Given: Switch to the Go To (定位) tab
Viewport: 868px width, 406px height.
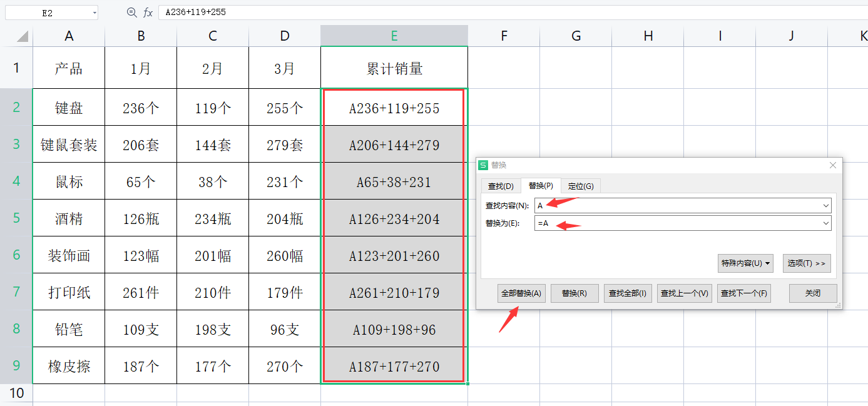Looking at the screenshot, I should (581, 186).
